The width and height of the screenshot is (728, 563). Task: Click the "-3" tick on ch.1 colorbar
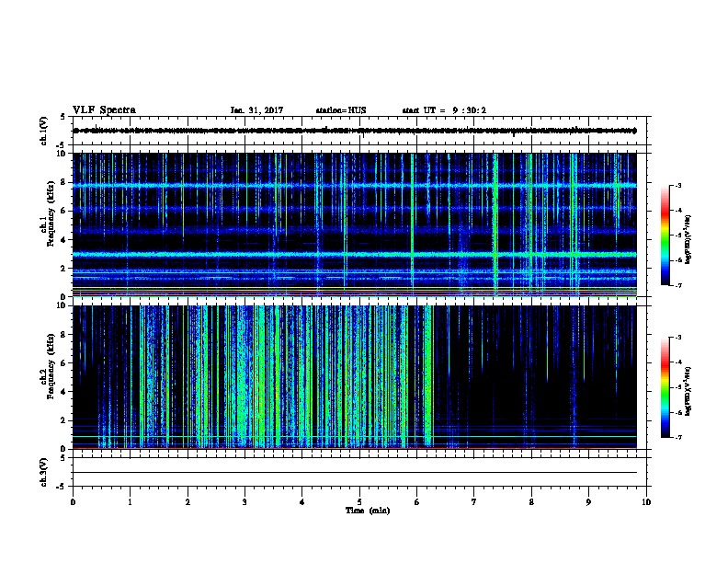(x=677, y=185)
